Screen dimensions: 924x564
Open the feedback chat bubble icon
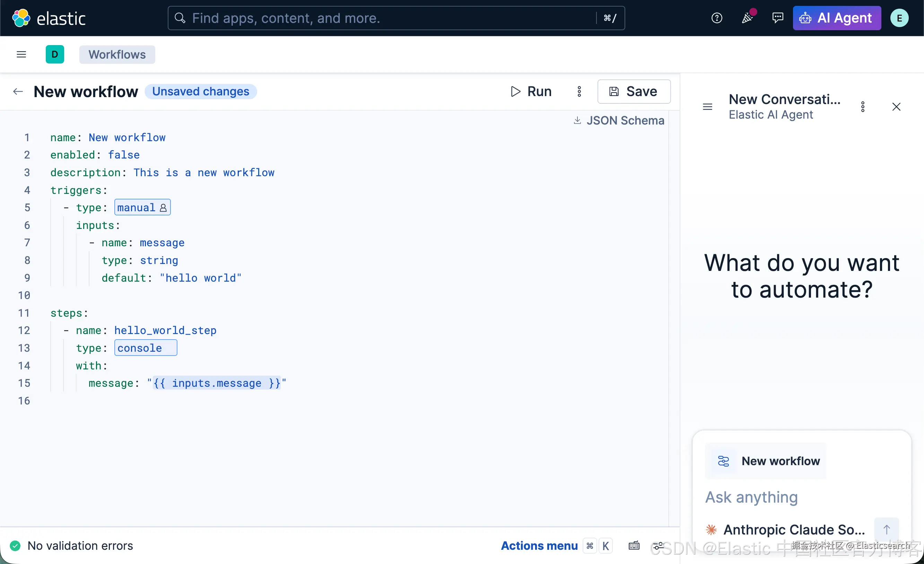[778, 18]
